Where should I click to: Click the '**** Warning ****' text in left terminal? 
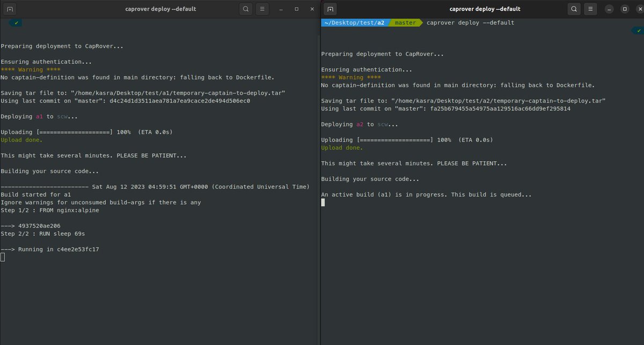point(31,70)
